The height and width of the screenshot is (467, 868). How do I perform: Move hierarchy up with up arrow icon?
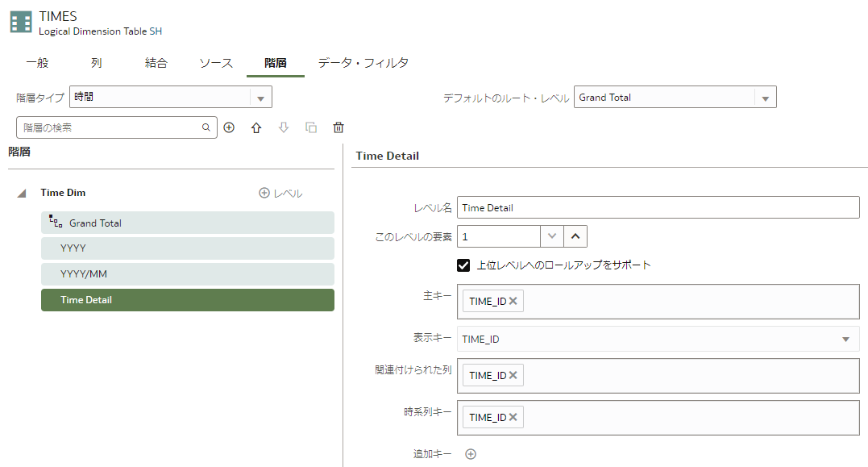pyautogui.click(x=256, y=128)
